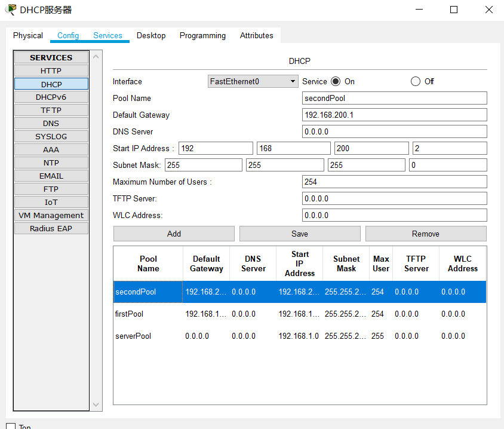Open DNS service settings
This screenshot has width=504, height=429.
pyautogui.click(x=51, y=124)
